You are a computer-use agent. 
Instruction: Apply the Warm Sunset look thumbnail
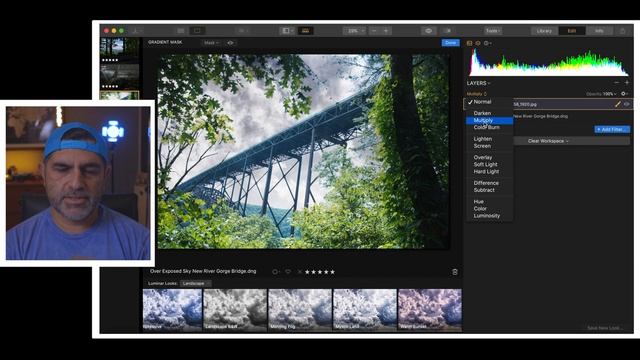pyautogui.click(x=430, y=310)
